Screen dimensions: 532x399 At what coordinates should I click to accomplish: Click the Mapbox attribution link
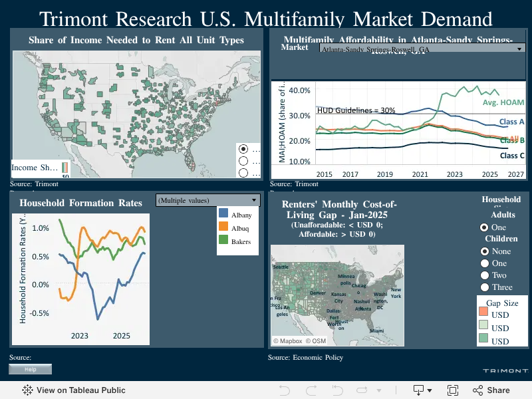click(288, 341)
